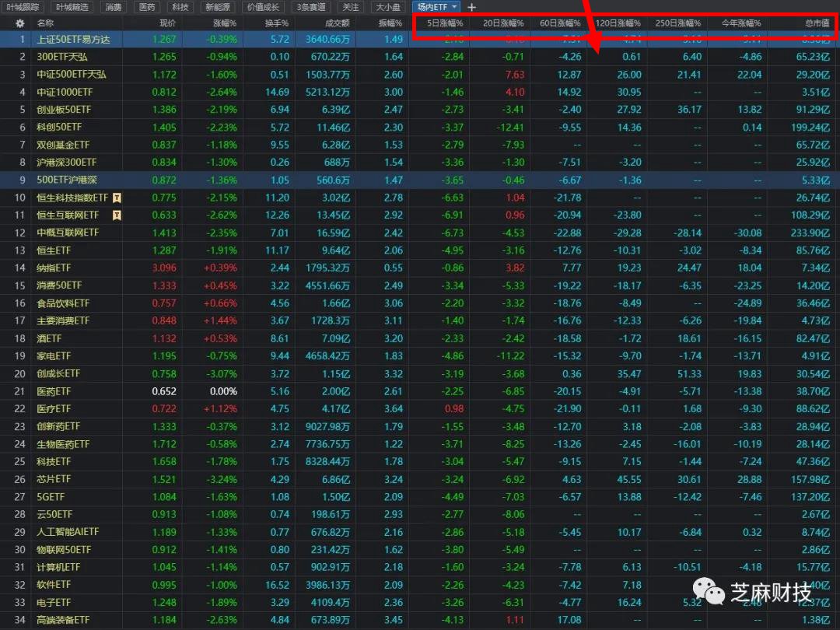Click the T badge on 恒生科技指数ETF row
Viewport: 840px width, 630px height.
click(x=117, y=198)
